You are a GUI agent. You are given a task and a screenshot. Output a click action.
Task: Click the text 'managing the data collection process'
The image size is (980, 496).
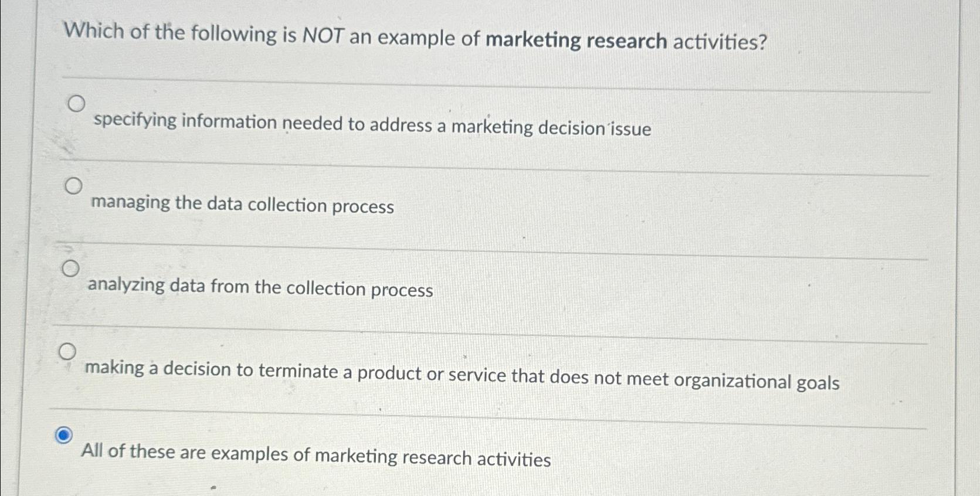pos(242,206)
